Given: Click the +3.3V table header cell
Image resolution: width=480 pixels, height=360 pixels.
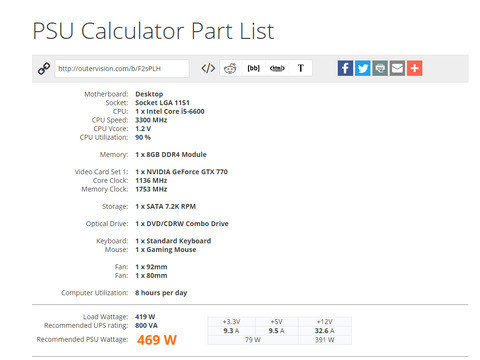Looking at the screenshot, I should click(x=231, y=322).
